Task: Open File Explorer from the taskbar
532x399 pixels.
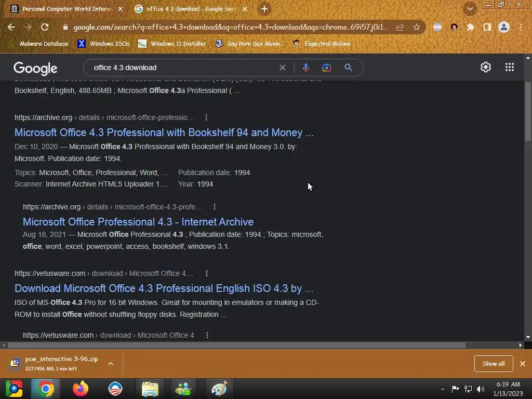Action: tap(150, 389)
